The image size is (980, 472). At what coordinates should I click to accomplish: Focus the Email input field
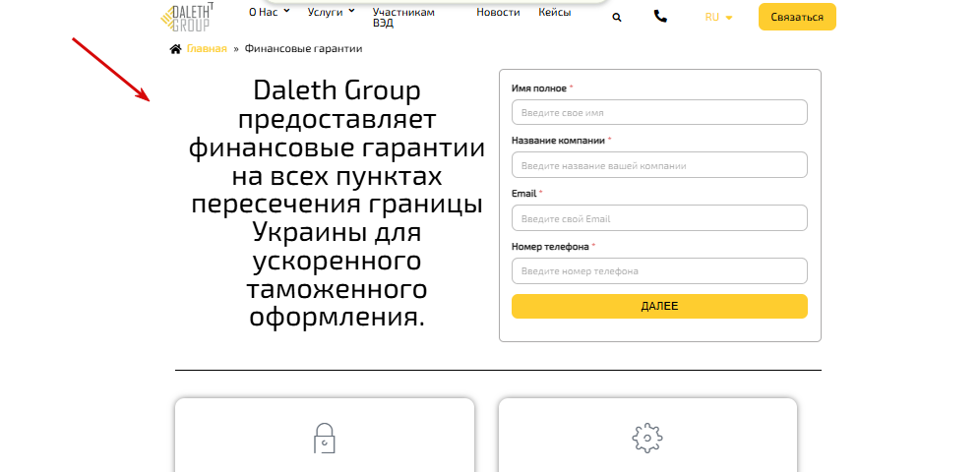pyautogui.click(x=659, y=218)
